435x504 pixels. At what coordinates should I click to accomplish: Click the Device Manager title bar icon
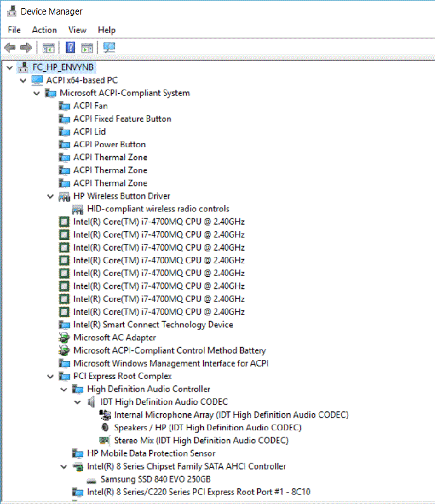point(11,11)
